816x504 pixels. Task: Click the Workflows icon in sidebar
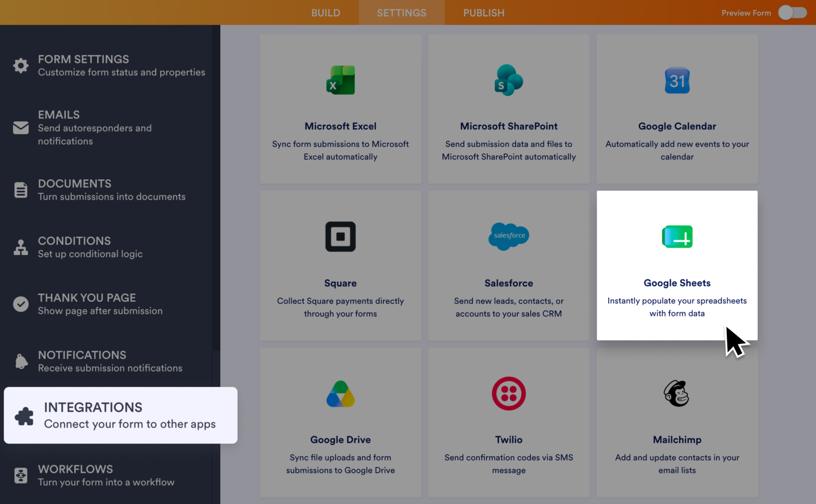coord(21,475)
